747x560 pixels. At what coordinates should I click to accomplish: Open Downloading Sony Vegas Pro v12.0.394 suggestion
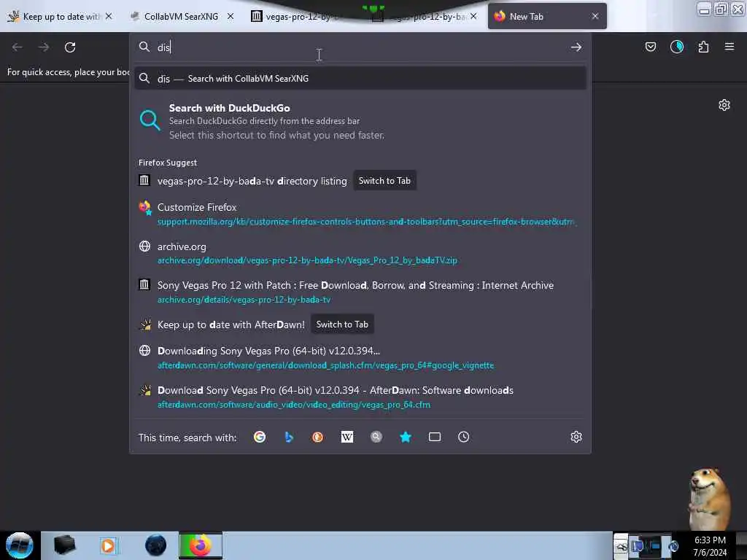[x=360, y=357]
